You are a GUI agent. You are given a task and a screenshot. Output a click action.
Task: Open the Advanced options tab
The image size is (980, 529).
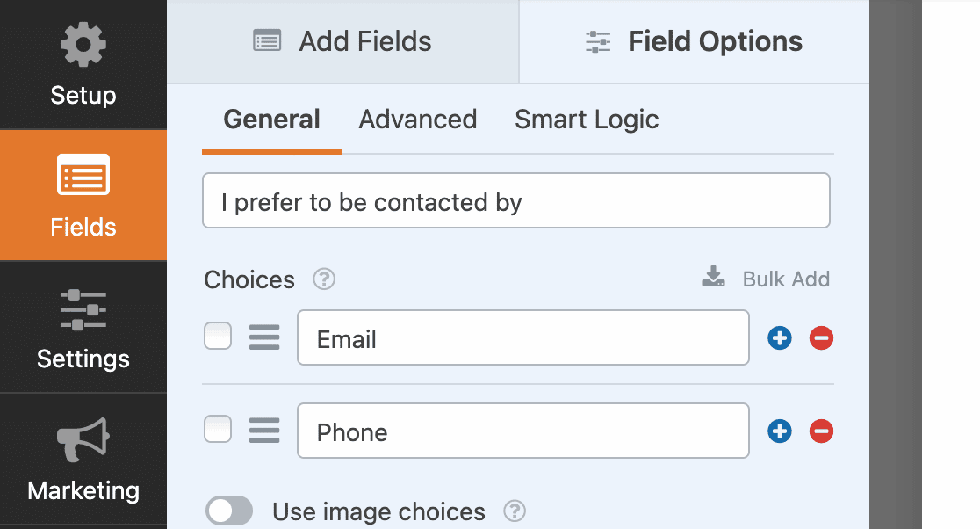click(x=418, y=120)
